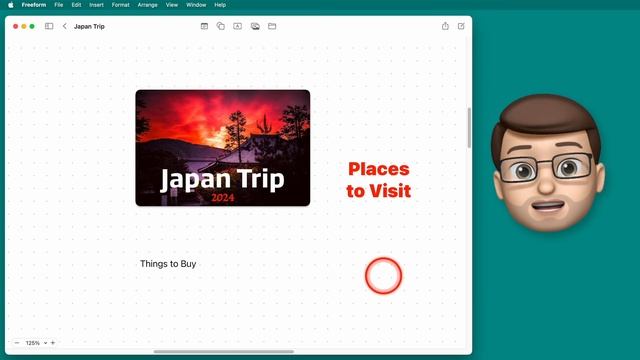This screenshot has width=640, height=360.
Task: Go back with the chevron arrow
Action: click(64, 26)
